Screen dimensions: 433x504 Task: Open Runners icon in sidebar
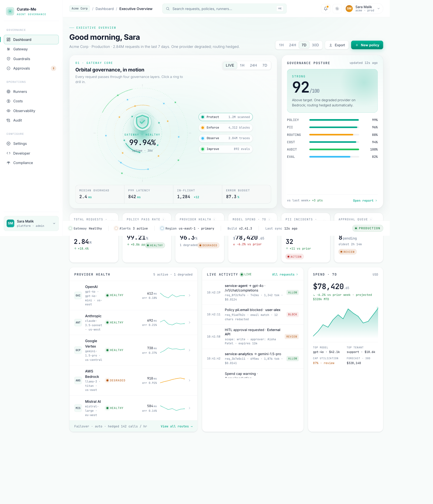coord(8,92)
